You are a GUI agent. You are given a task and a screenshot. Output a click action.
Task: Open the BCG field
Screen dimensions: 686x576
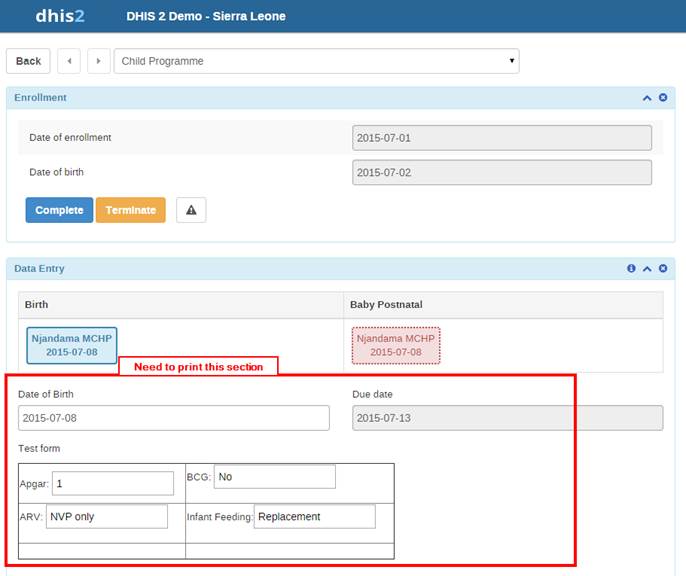point(274,477)
